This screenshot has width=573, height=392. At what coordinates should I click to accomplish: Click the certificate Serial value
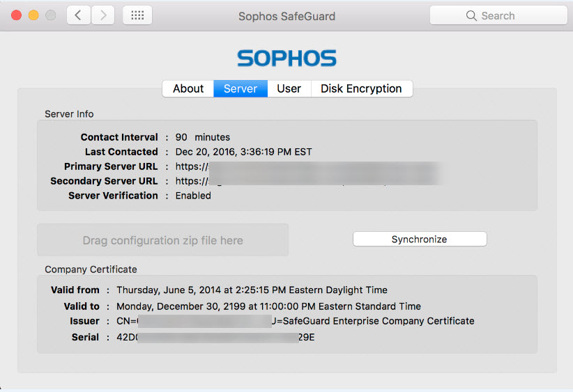(215, 337)
